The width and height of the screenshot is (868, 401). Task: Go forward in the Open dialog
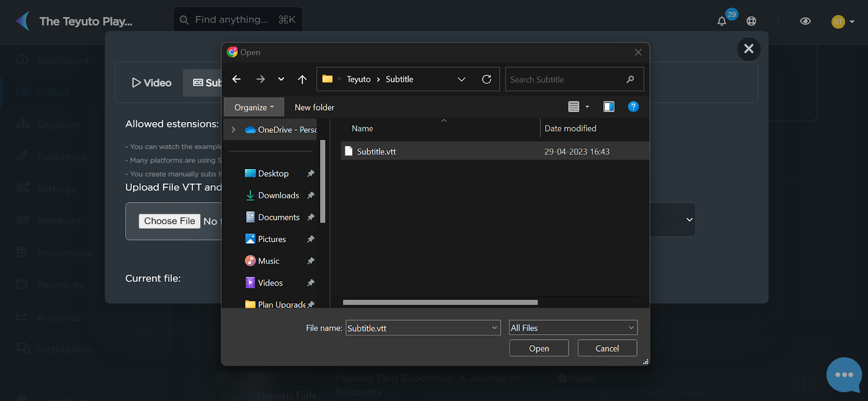260,79
